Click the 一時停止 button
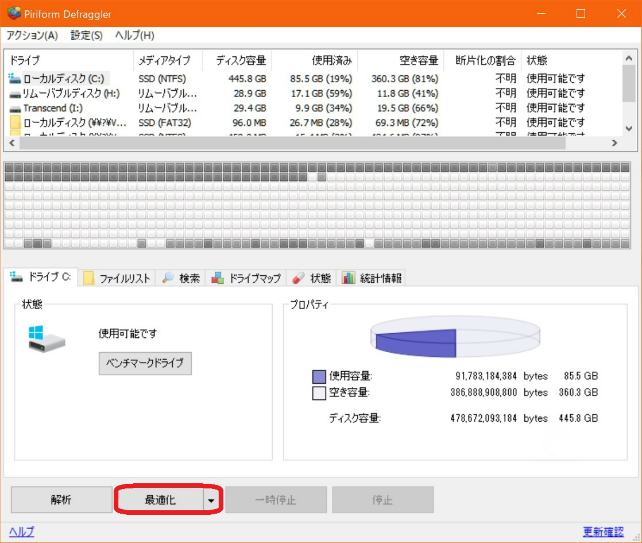This screenshot has height=543, width=642. coord(276,500)
